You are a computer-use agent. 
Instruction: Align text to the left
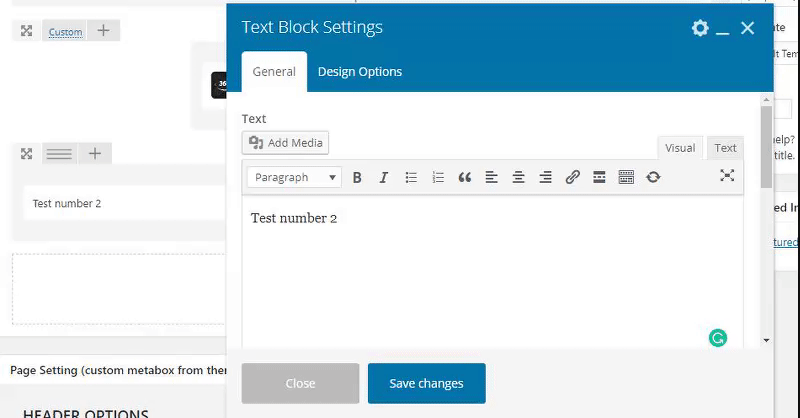491,177
